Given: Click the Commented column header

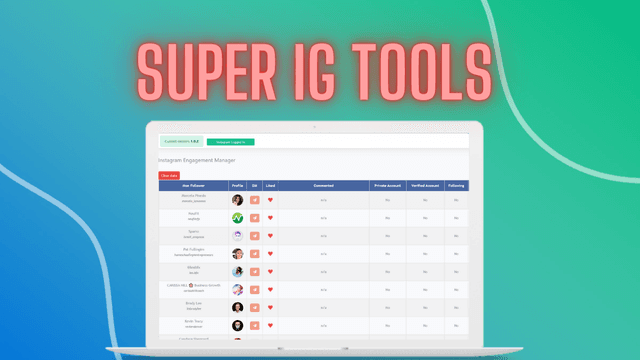Looking at the screenshot, I should click(x=324, y=186).
